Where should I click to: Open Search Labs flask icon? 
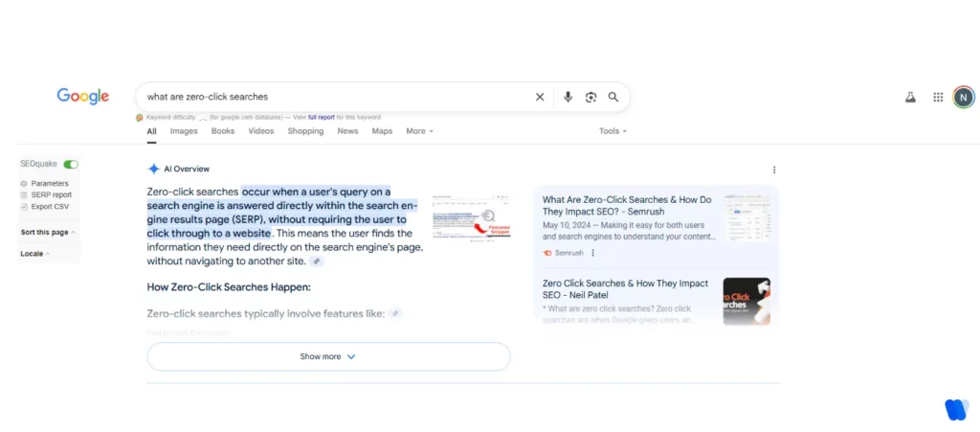point(911,97)
